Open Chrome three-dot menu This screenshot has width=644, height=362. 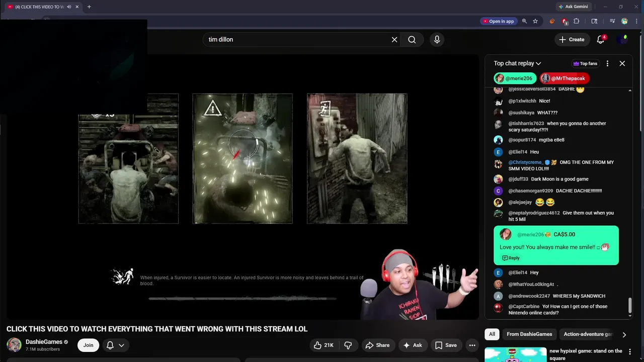pos(636,21)
